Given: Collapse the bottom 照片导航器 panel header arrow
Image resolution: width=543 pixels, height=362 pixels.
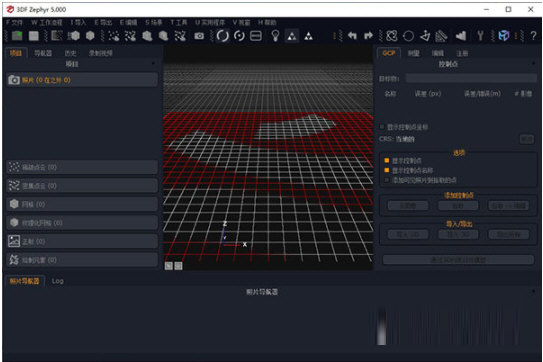Looking at the screenshot, I should [533, 292].
